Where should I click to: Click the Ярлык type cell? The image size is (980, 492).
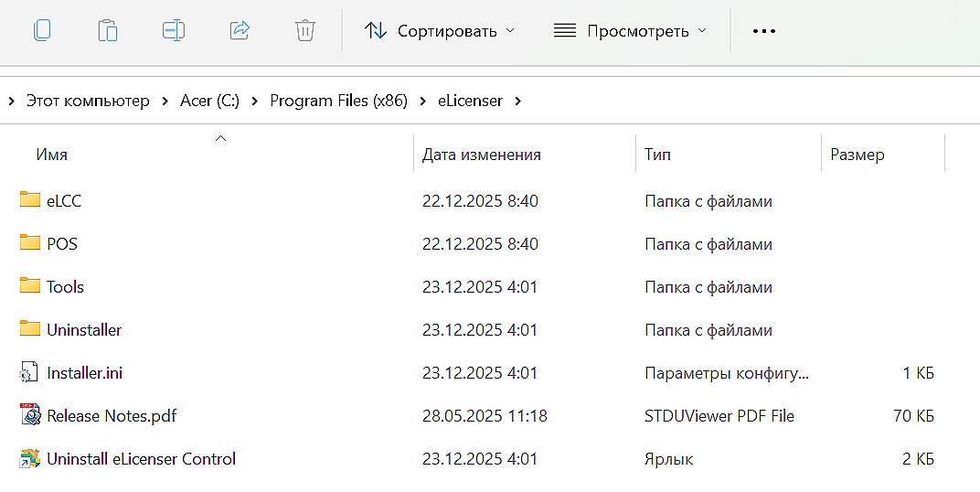[x=669, y=459]
